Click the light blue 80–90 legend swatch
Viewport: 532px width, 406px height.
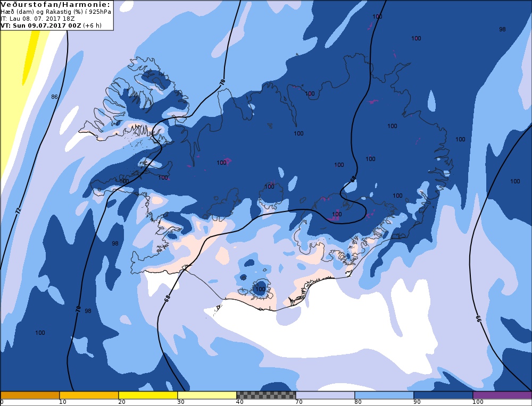pyautogui.click(x=384, y=395)
